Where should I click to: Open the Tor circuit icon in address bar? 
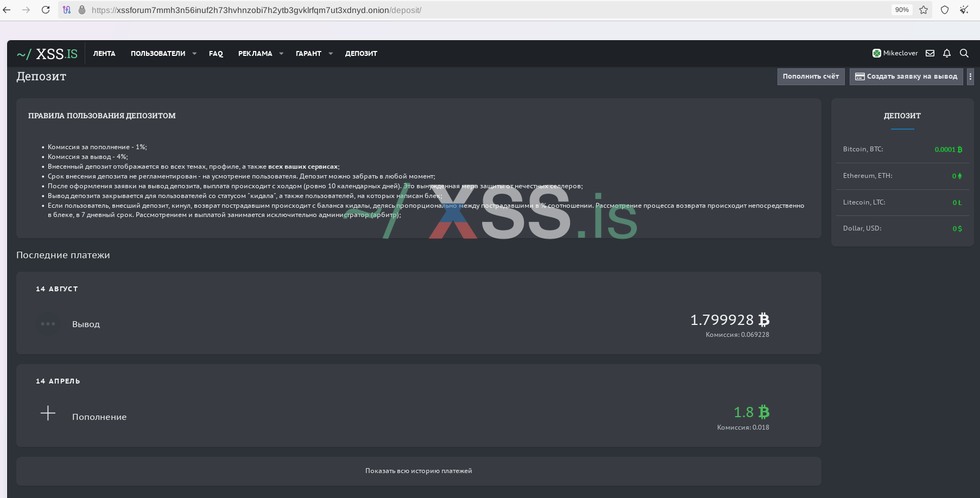pos(66,9)
